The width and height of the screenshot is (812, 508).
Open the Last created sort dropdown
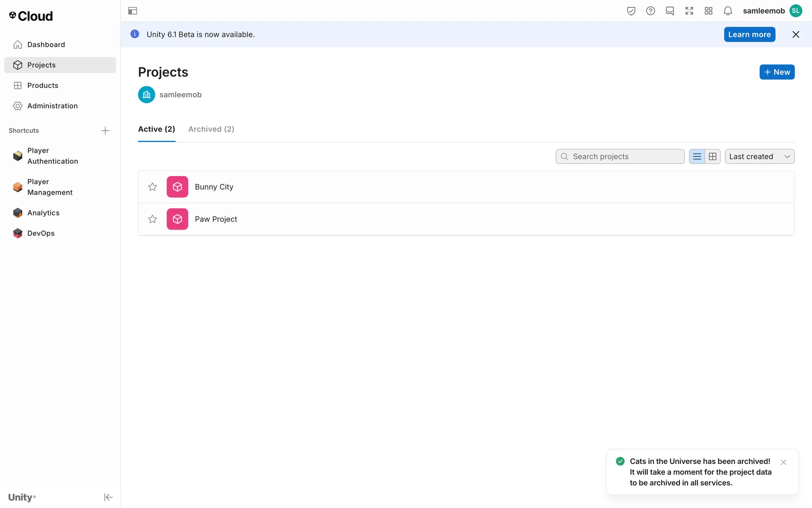click(x=759, y=156)
